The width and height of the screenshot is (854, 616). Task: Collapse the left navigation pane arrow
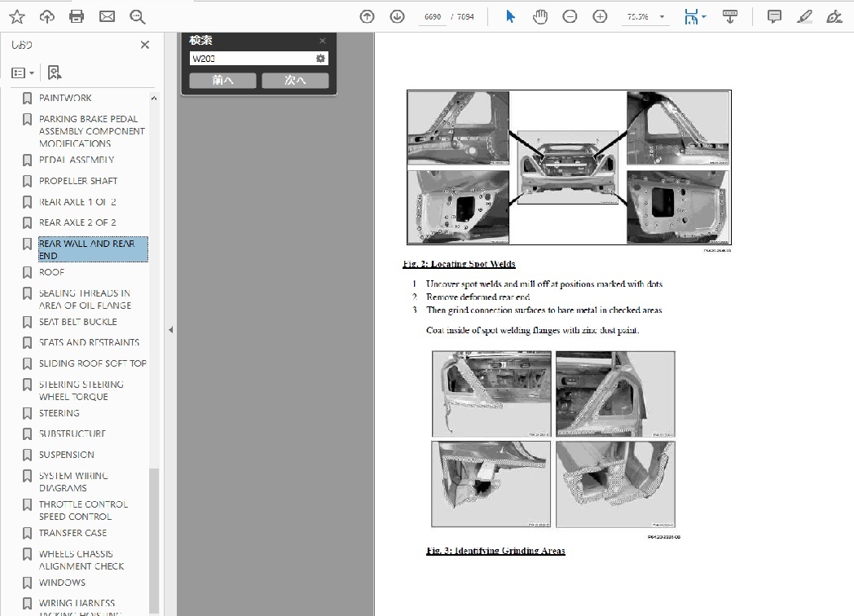(x=170, y=329)
